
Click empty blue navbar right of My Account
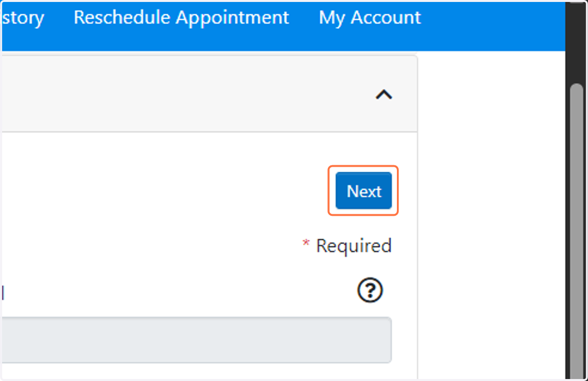click(492, 25)
